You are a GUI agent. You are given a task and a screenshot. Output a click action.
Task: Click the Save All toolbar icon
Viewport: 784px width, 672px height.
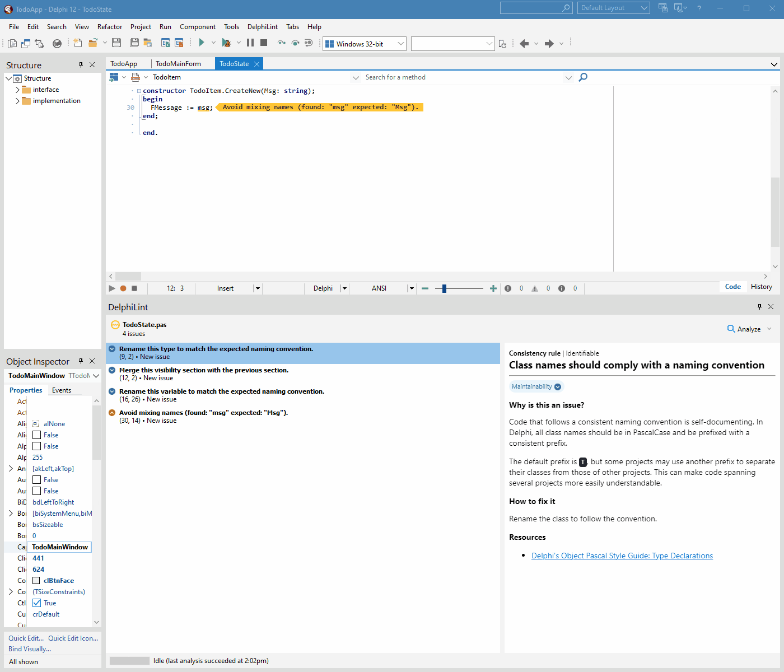tap(134, 43)
